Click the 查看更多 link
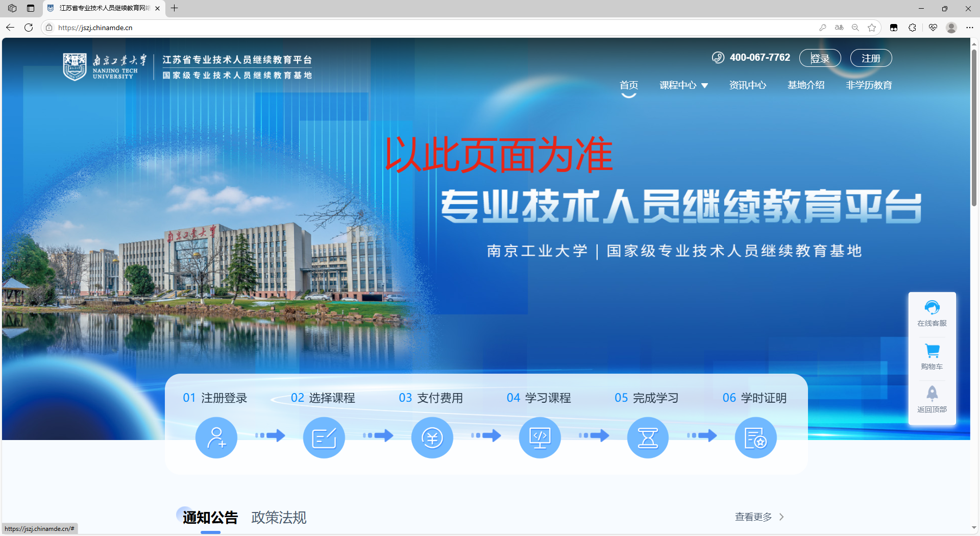Screen dimensions: 980x536 (753, 517)
